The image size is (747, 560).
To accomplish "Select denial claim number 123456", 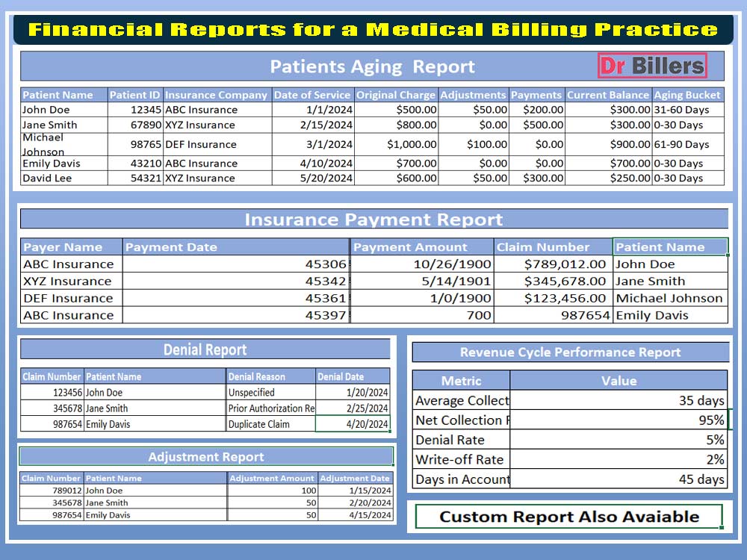I will pyautogui.click(x=52, y=393).
